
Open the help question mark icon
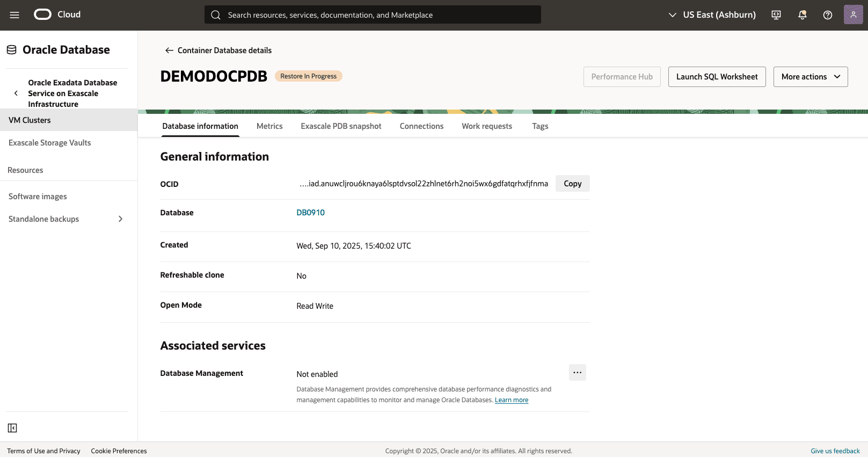point(828,15)
